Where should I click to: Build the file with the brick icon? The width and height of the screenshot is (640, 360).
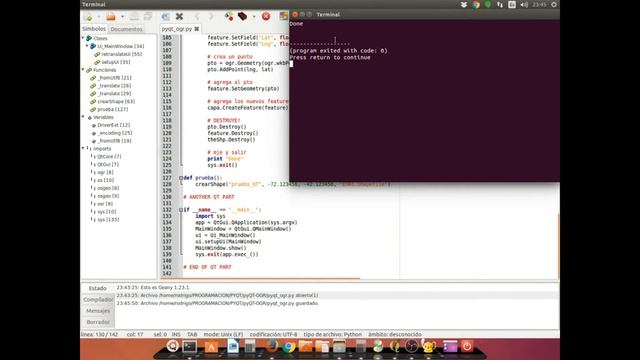tap(242, 17)
